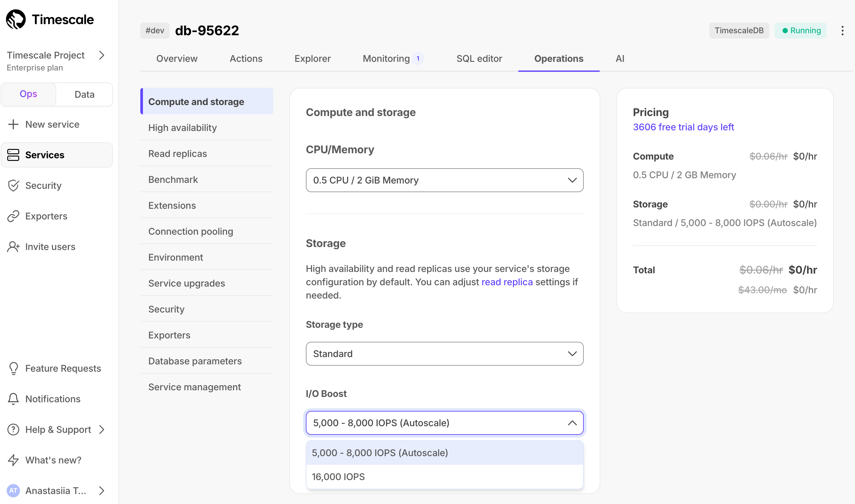Select Service upgrades in operations menu
The width and height of the screenshot is (855, 504).
(207, 283)
